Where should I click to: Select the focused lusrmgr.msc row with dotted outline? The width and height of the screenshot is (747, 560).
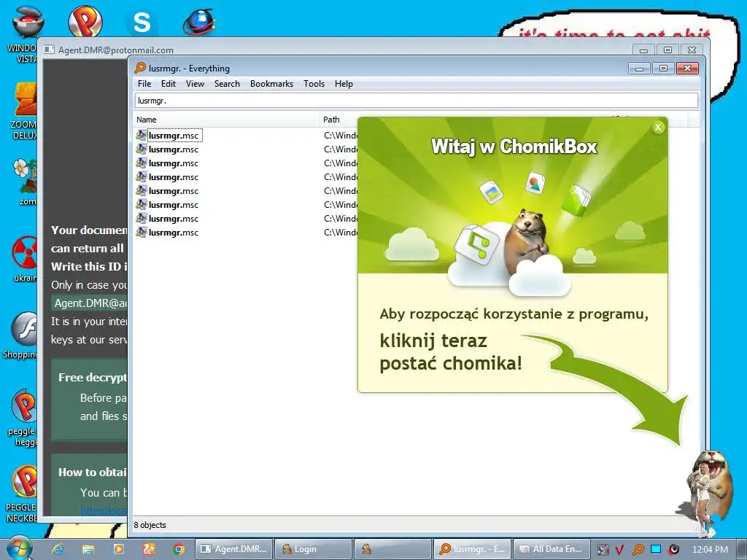tap(175, 135)
